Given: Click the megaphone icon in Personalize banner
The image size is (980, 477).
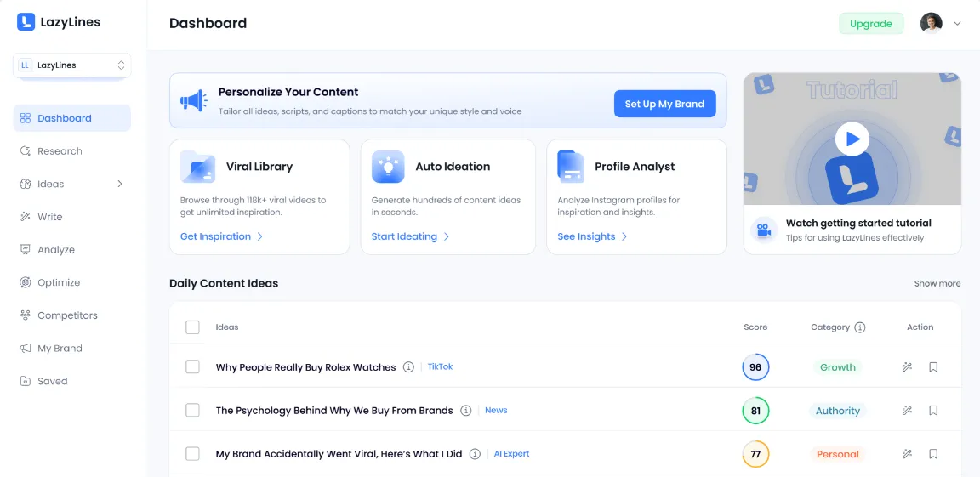Looking at the screenshot, I should click(x=194, y=101).
